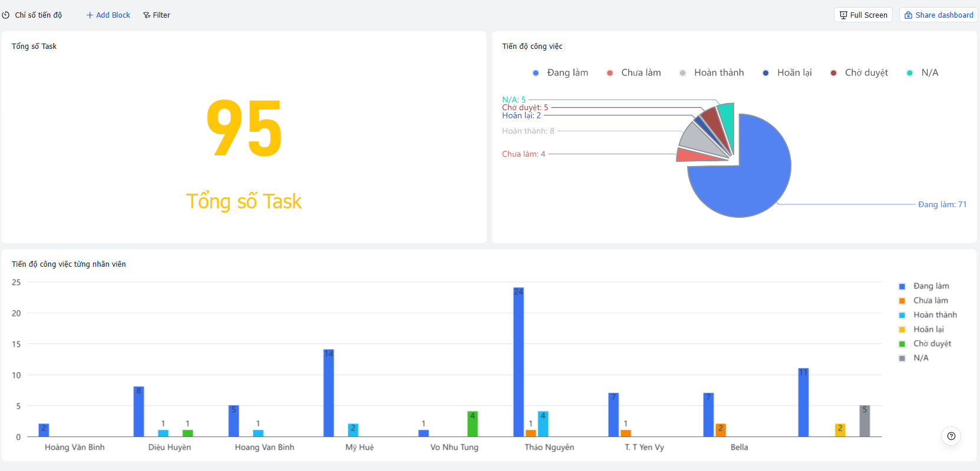Click the red Chưa làm pie slice
The width and height of the screenshot is (980, 471).
692,155
